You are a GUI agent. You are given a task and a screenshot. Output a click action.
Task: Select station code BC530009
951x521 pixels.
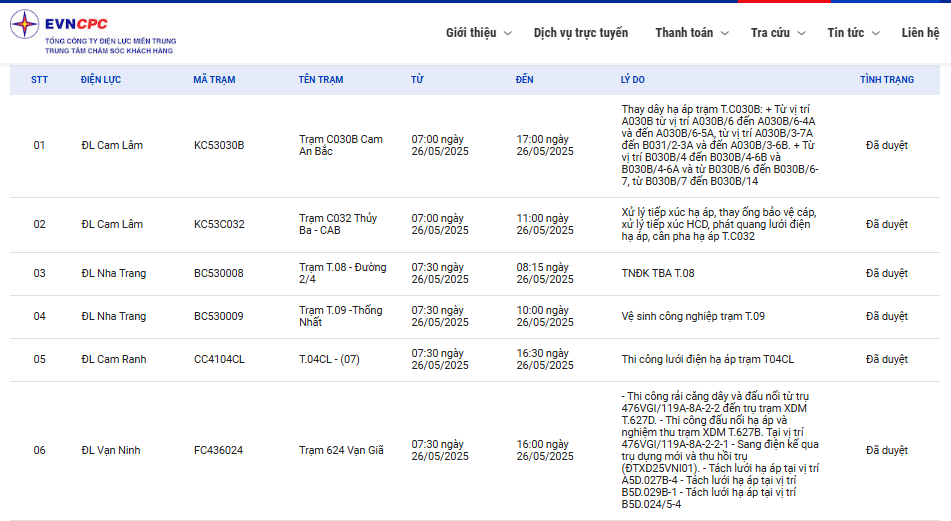click(x=219, y=316)
